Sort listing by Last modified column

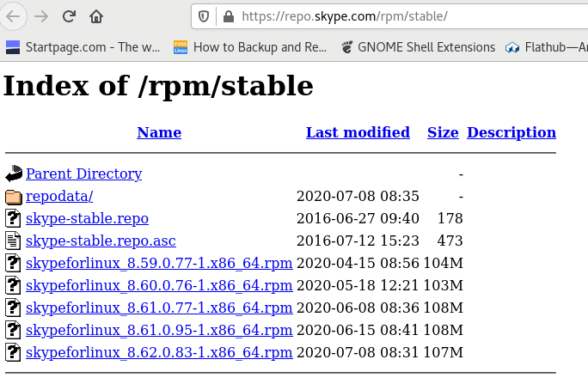(358, 132)
